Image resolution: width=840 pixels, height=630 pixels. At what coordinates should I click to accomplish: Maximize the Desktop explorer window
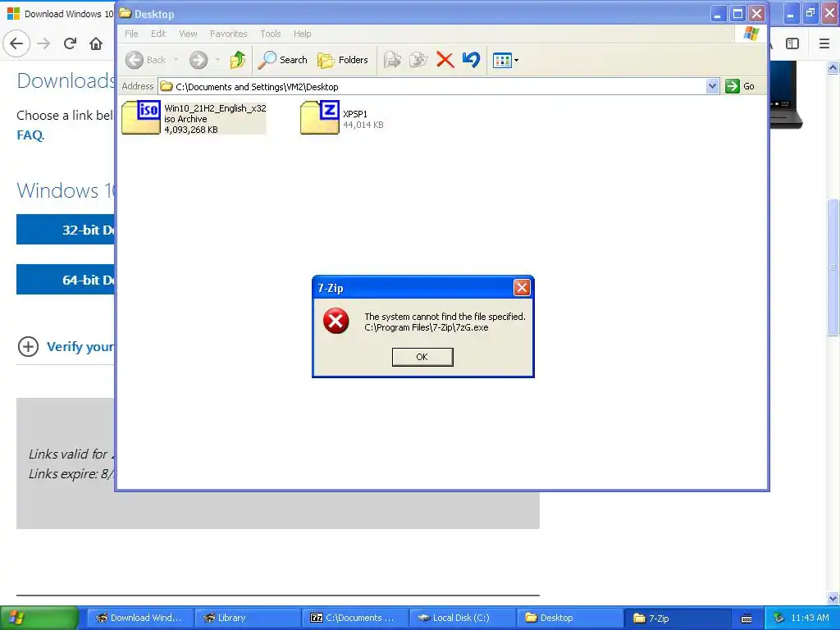tap(737, 14)
